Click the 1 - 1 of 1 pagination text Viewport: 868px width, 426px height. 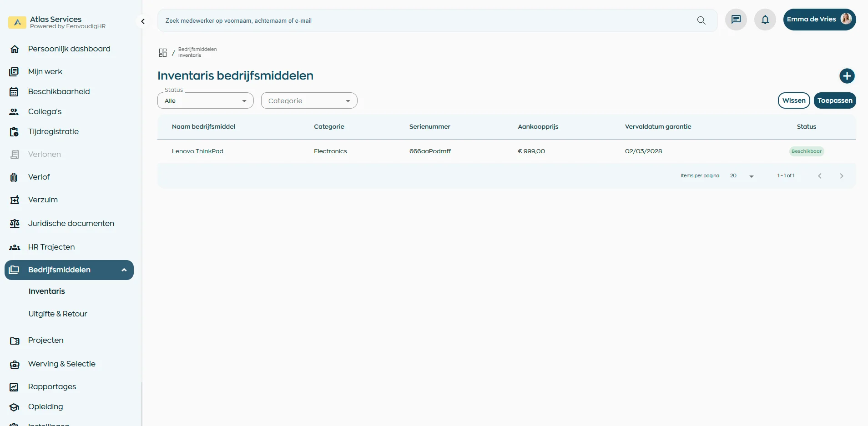point(786,175)
